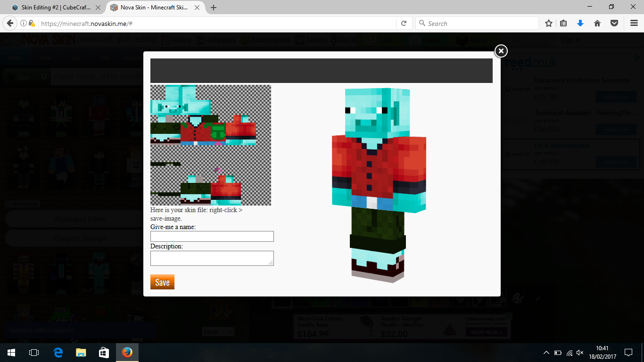Open the taskbar clock showing 10:41
Image resolution: width=644 pixels, height=362 pixels.
pos(602,353)
